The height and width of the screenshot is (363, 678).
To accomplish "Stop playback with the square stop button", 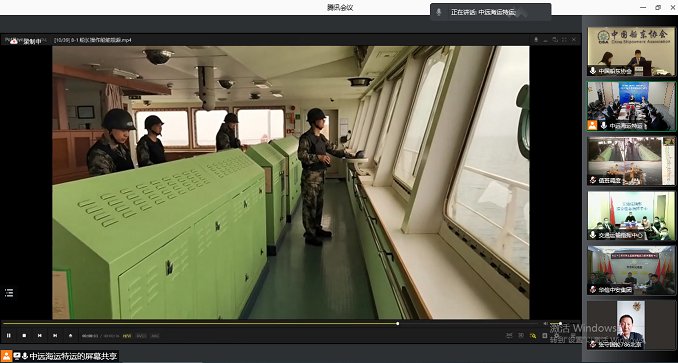I will pos(24,335).
